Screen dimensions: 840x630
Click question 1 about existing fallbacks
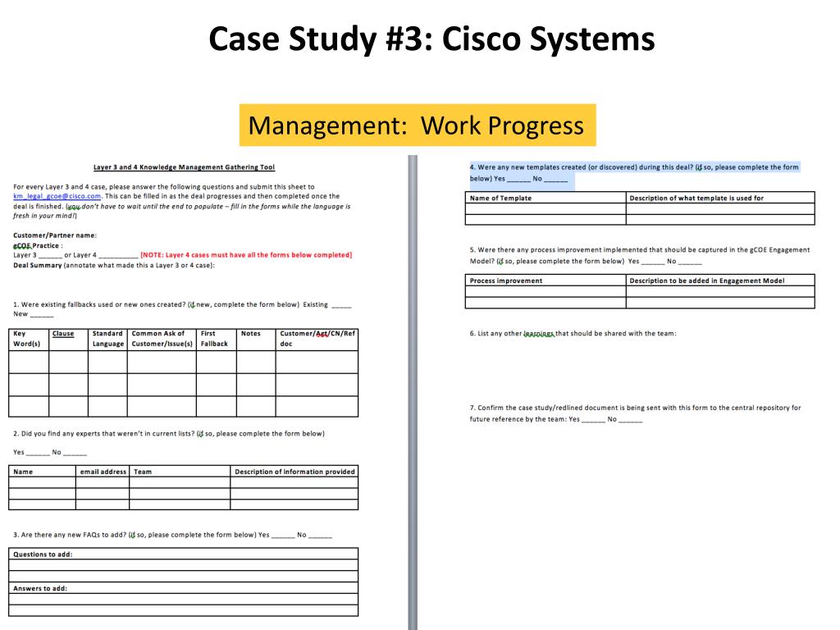tap(182, 309)
